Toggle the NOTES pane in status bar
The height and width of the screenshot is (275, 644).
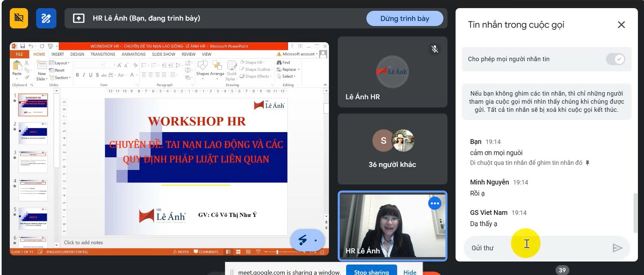pos(181,252)
